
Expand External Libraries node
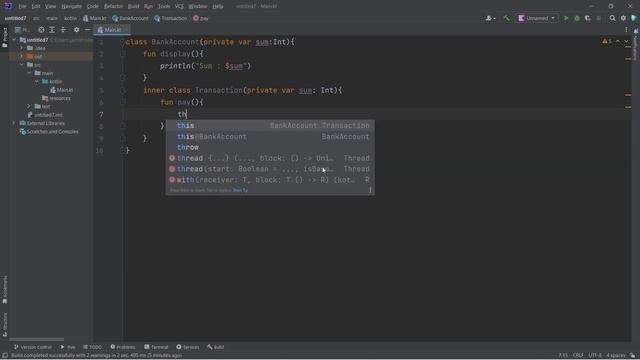tap(15, 123)
